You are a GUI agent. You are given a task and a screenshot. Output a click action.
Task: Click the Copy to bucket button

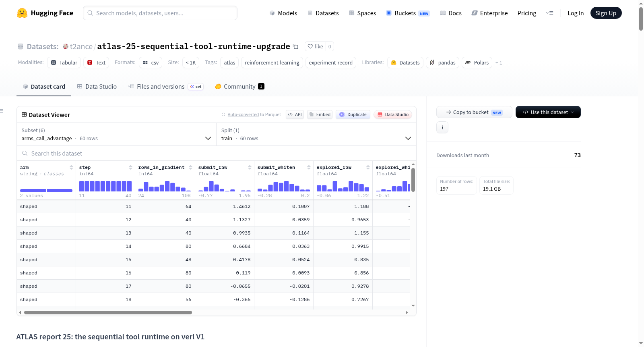[x=474, y=112]
